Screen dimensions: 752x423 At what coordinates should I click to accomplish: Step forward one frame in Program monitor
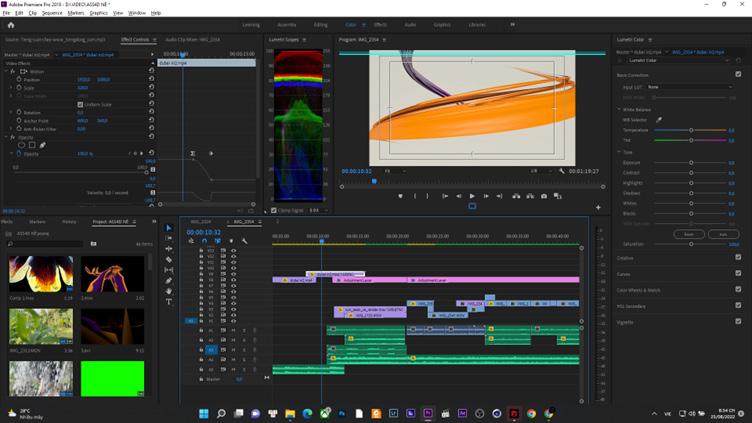(x=486, y=196)
